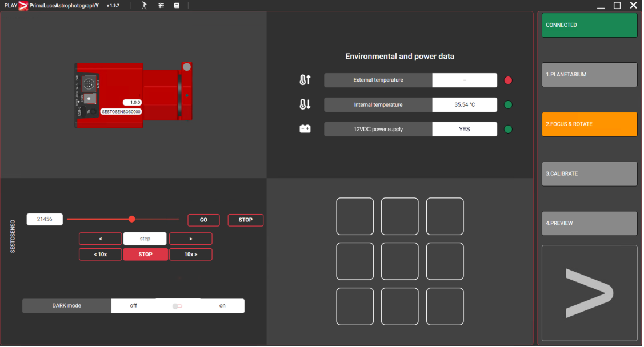
Task: Click the PLAY red logo icon
Action: (23, 6)
